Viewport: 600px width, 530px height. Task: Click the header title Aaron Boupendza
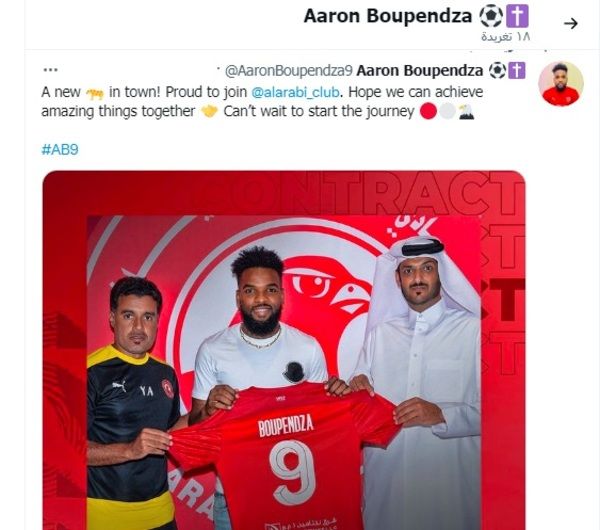point(388,16)
